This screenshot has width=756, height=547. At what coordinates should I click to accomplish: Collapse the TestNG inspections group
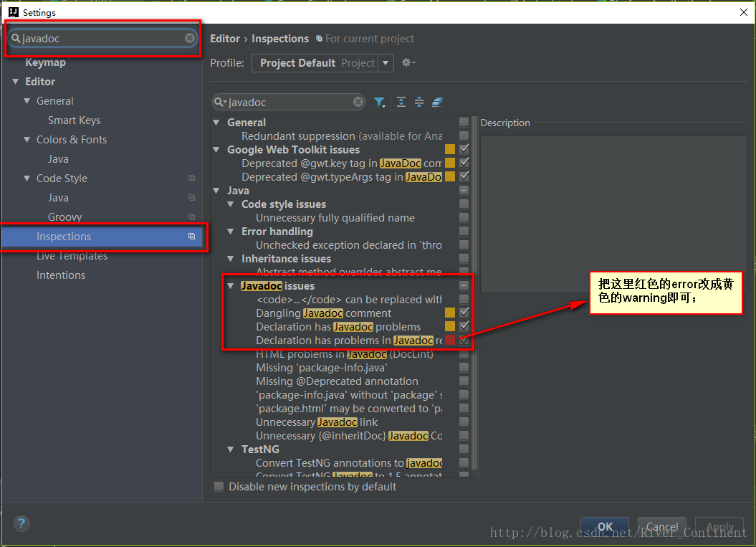click(231, 449)
